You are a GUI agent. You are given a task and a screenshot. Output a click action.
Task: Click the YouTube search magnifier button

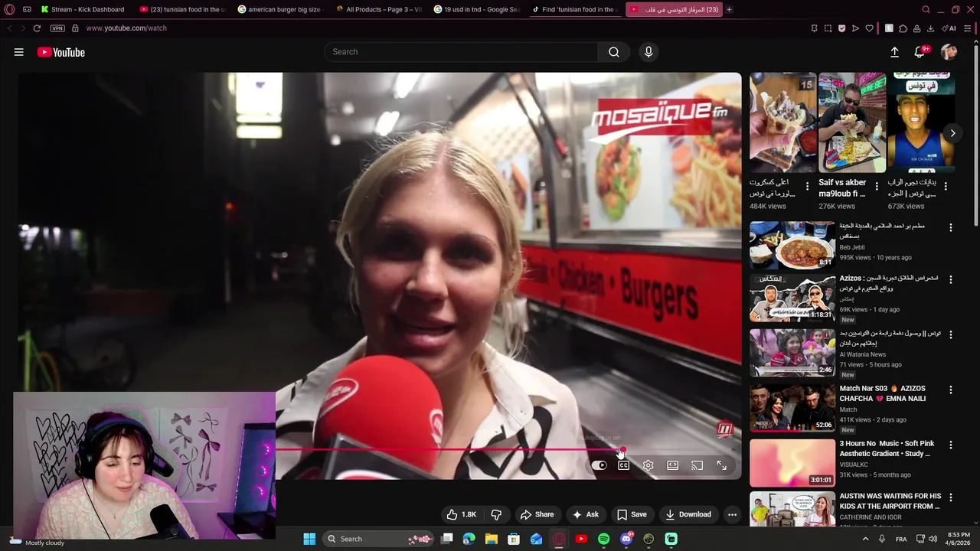(614, 52)
